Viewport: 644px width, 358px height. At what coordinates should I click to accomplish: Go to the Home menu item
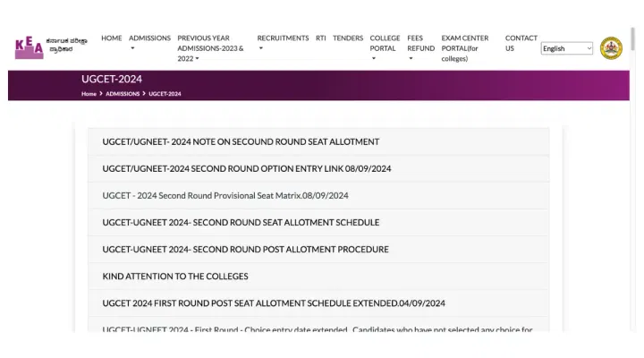111,38
